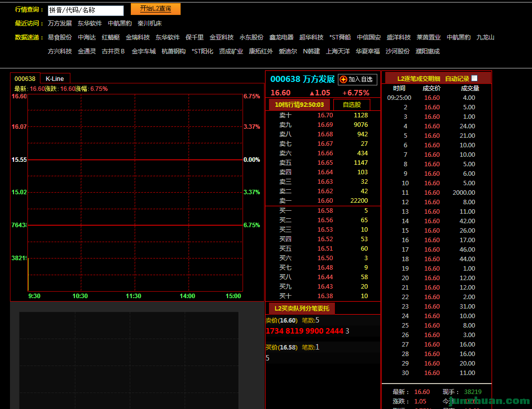Click the 卖价(16.60) queue label
Screen dimensions: 532x409
tap(281, 321)
